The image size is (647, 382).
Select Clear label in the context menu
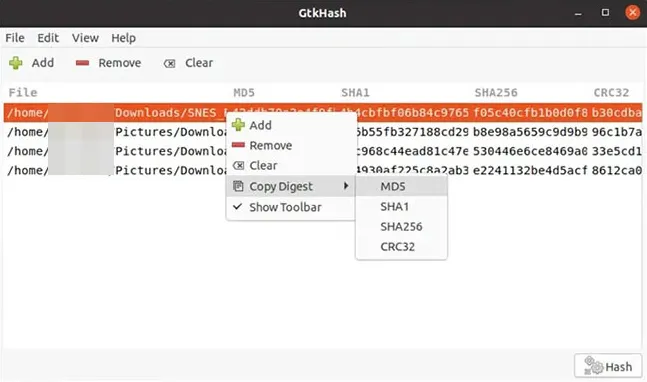tap(263, 165)
